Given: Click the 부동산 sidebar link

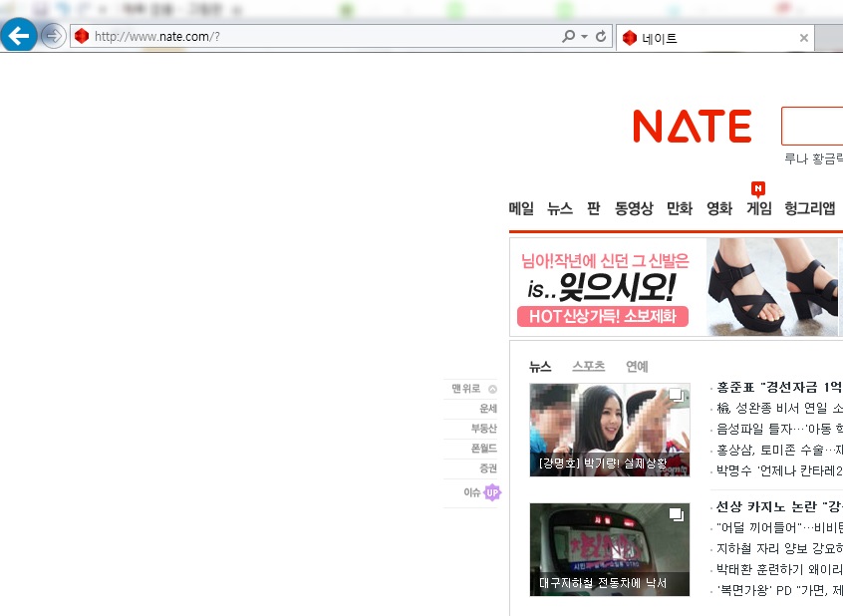Looking at the screenshot, I should [484, 429].
